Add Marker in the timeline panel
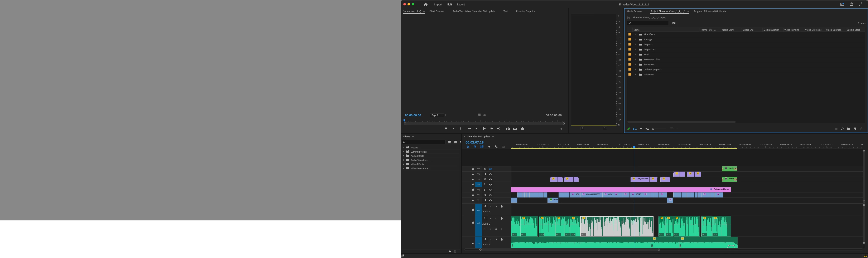The height and width of the screenshot is (258, 868). pos(489,147)
